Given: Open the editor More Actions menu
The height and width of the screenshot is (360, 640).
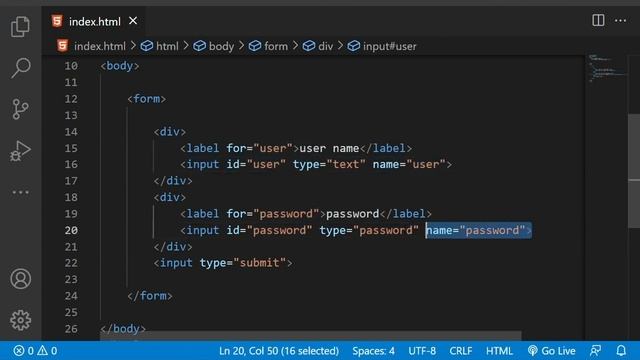Looking at the screenshot, I should (620, 20).
